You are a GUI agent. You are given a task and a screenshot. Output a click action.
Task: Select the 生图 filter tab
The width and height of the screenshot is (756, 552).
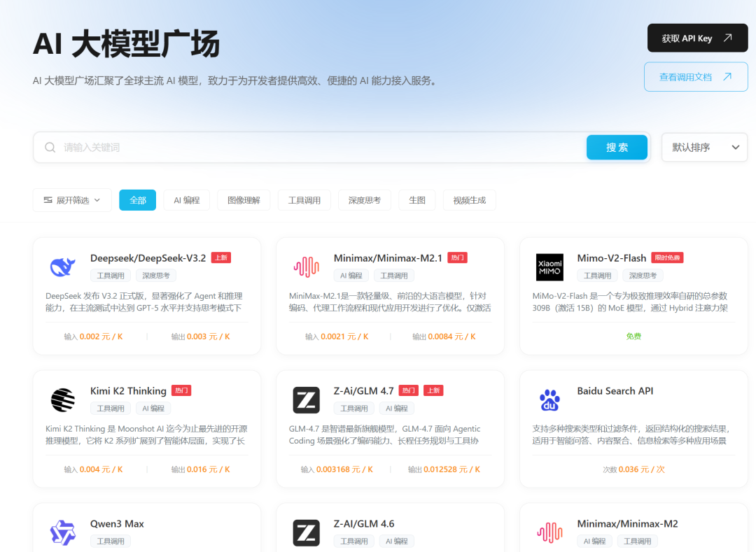click(417, 200)
